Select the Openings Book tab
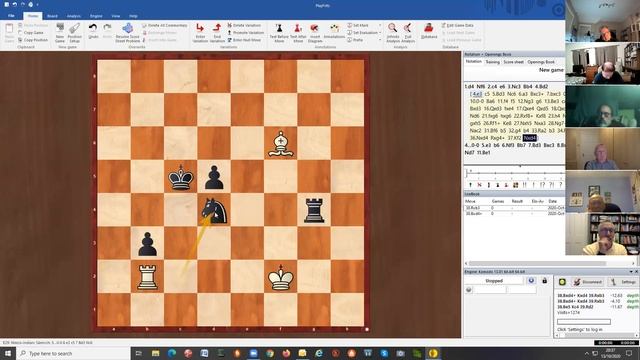 pos(541,62)
